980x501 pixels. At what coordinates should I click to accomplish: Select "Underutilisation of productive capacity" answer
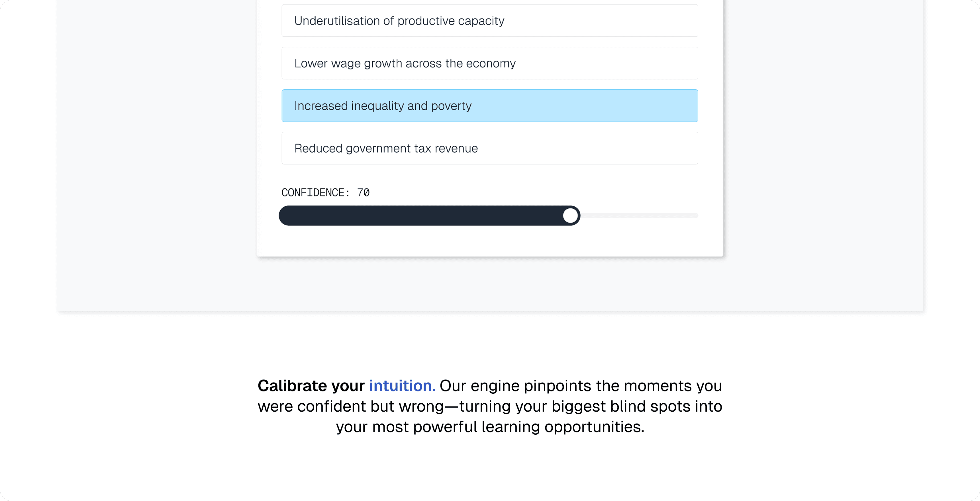point(489,21)
